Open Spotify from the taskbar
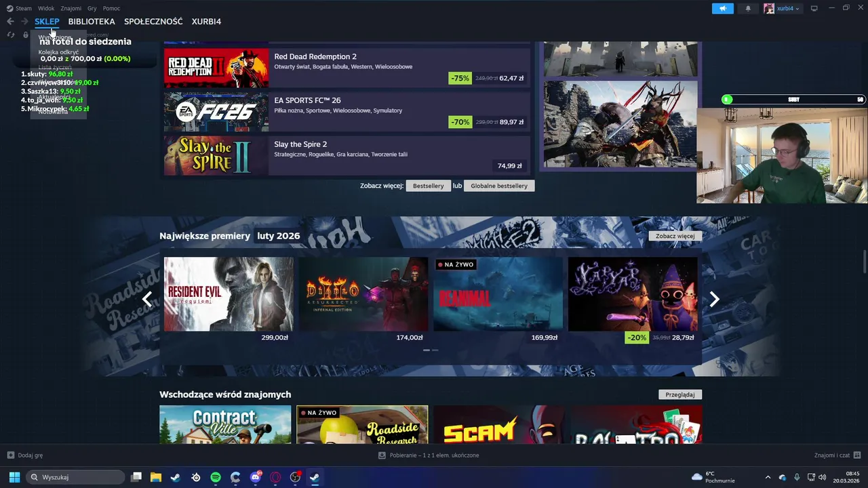Screen dimensions: 868x488 tap(216, 477)
